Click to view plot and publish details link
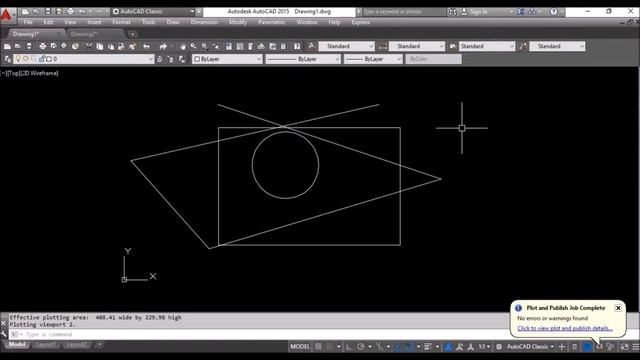Screen dimensions: 640x360 click(565, 328)
